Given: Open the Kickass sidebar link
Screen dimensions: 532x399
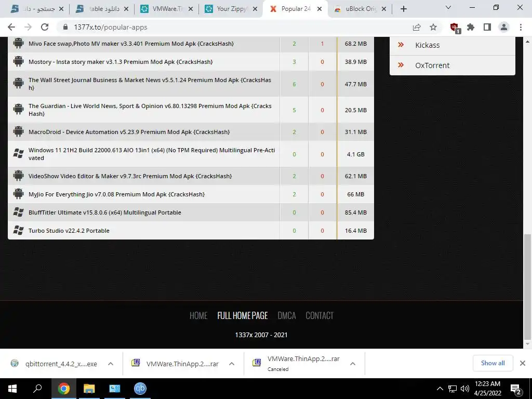Looking at the screenshot, I should (427, 45).
